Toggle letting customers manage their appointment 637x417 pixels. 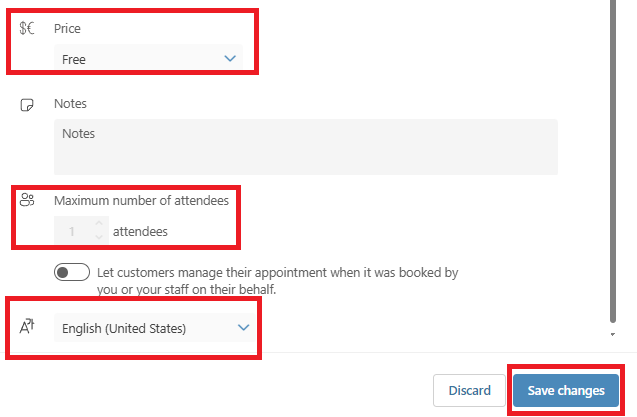tap(72, 272)
